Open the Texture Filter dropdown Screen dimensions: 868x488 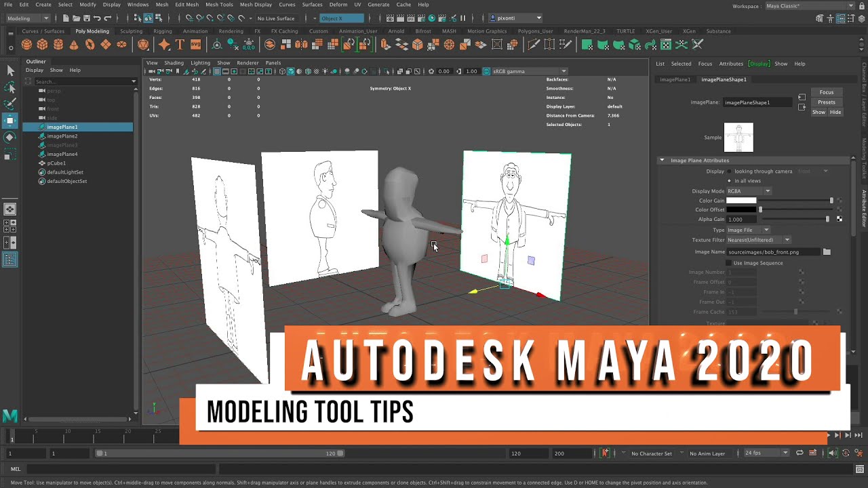[x=759, y=240]
